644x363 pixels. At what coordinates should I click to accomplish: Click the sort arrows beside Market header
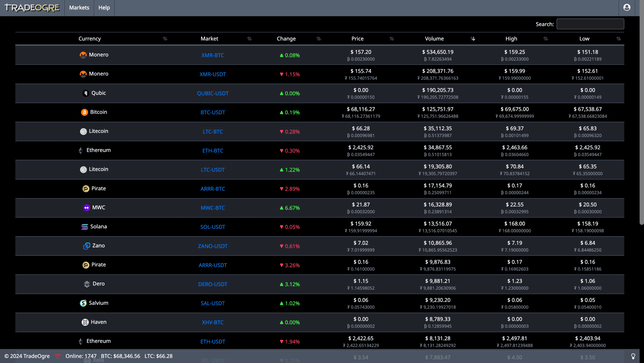click(x=249, y=39)
